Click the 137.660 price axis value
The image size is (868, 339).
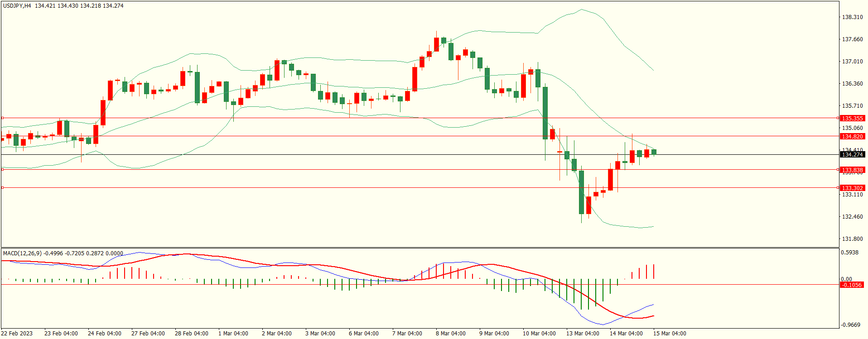pos(852,39)
